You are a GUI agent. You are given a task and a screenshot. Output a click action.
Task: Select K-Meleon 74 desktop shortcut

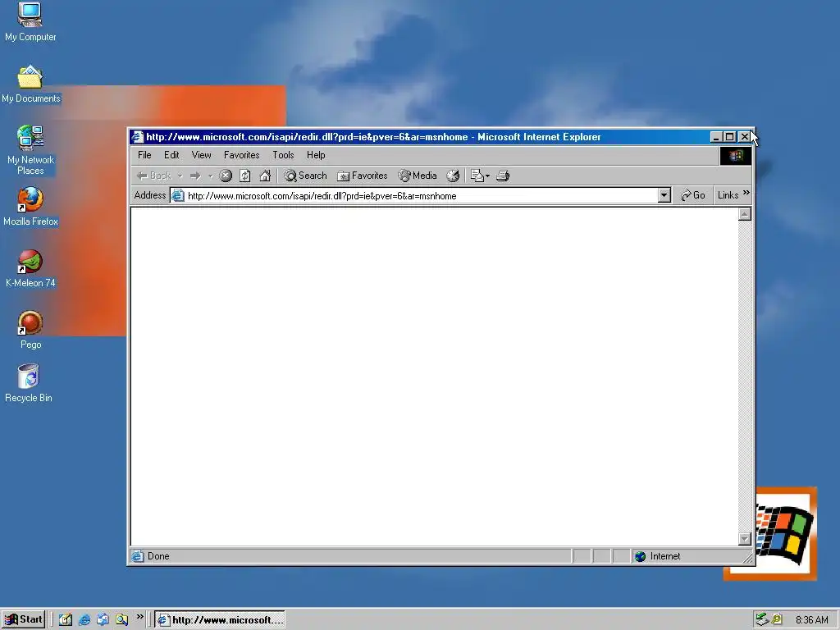point(30,268)
